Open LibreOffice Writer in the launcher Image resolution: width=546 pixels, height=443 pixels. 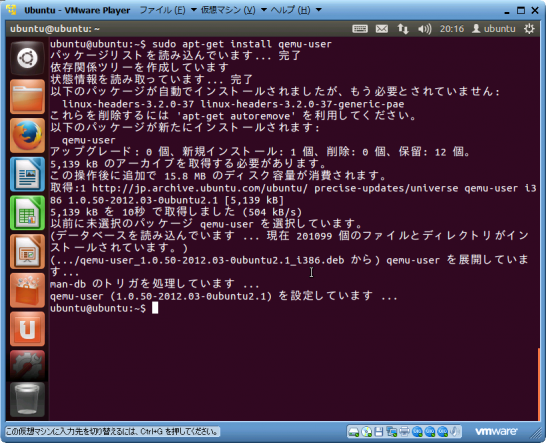click(27, 174)
